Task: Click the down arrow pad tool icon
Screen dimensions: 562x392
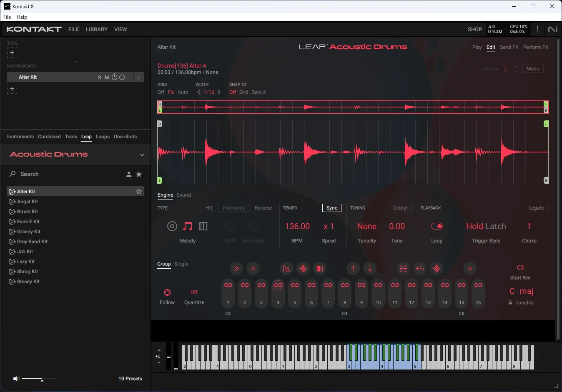Action: [370, 269]
